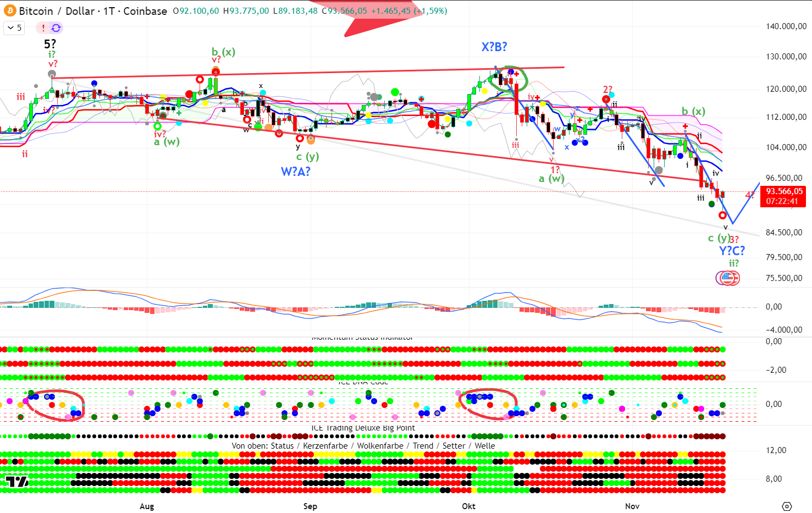812x513 pixels.
Task: Click the orange Bitcoin logo icon
Action: 9,11
